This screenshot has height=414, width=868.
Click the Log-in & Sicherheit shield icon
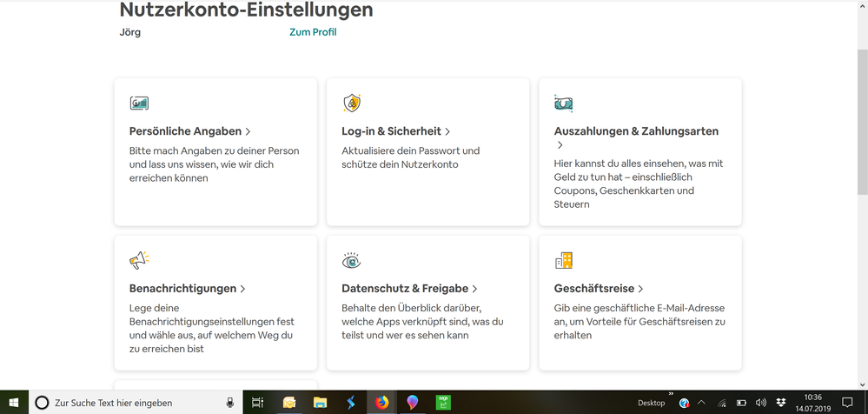pyautogui.click(x=351, y=103)
